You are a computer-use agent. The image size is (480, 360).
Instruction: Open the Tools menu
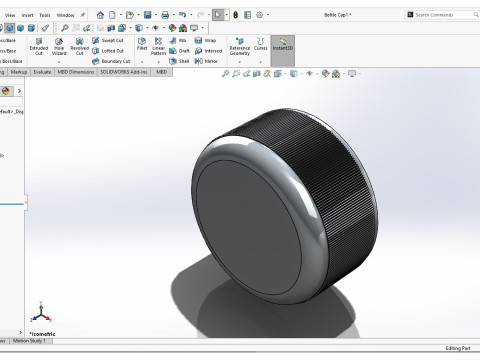pos(45,15)
